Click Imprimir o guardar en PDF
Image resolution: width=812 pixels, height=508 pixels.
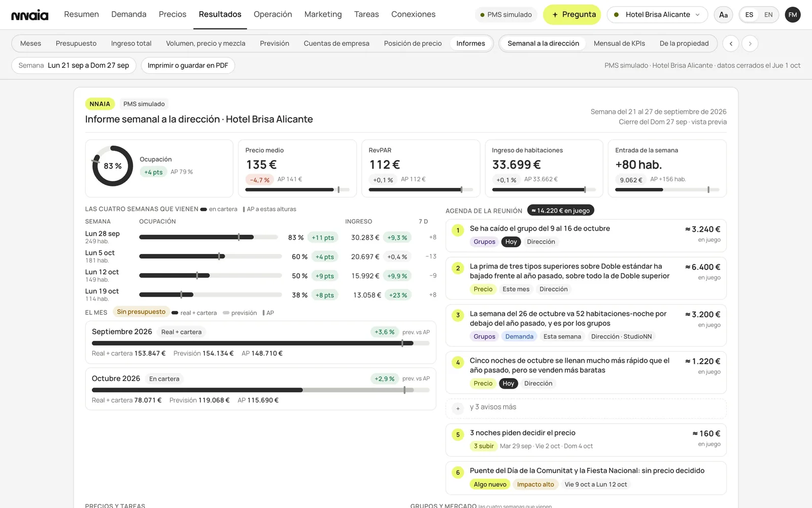click(x=188, y=66)
